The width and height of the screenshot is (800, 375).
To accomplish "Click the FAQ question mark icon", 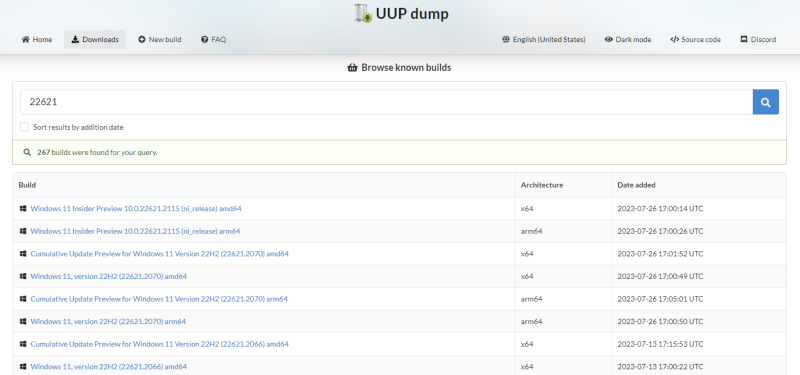I will click(x=205, y=39).
